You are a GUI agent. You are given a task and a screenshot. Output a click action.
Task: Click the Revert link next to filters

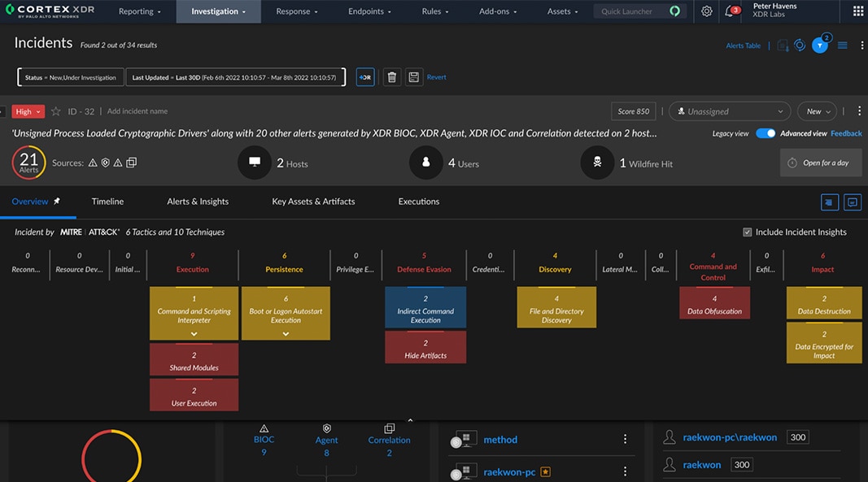coord(436,76)
